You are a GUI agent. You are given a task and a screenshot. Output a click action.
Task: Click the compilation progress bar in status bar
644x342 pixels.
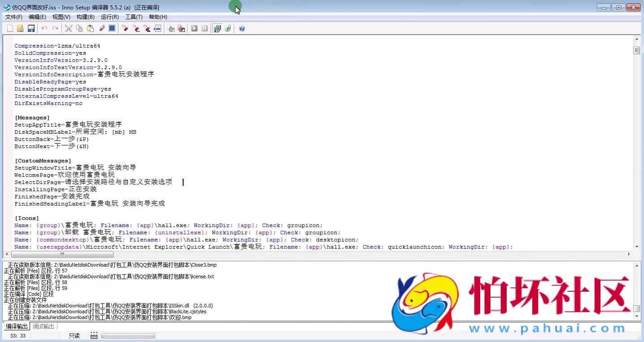pyautogui.click(x=128, y=335)
